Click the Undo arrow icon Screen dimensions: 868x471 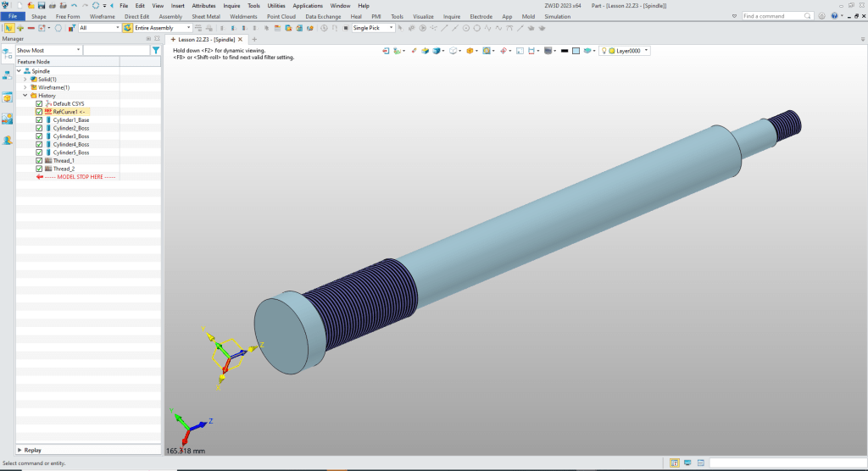(74, 6)
